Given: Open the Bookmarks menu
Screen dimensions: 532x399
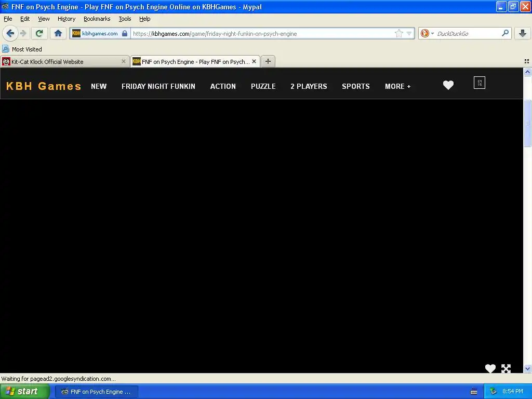Looking at the screenshot, I should point(97,19).
